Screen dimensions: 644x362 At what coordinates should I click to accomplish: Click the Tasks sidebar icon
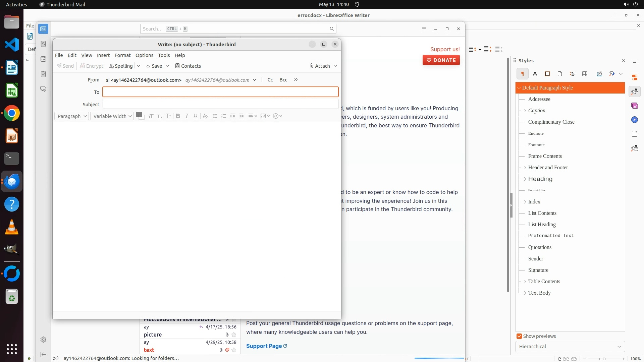(x=43, y=74)
